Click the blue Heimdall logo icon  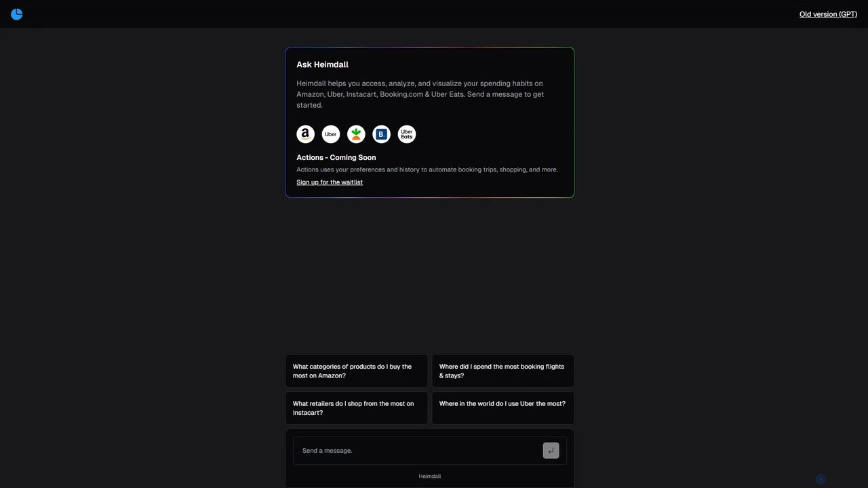tap(17, 14)
